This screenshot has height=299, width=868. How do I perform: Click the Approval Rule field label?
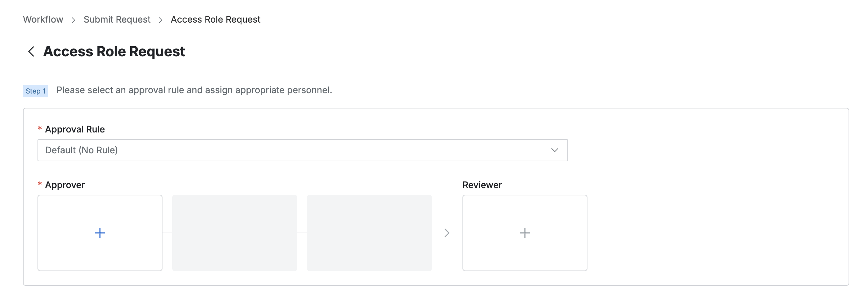(x=75, y=129)
